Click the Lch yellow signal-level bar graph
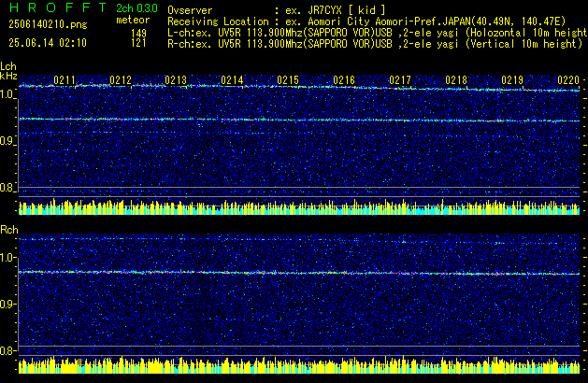Screen dimensions: 588x383 299,206
